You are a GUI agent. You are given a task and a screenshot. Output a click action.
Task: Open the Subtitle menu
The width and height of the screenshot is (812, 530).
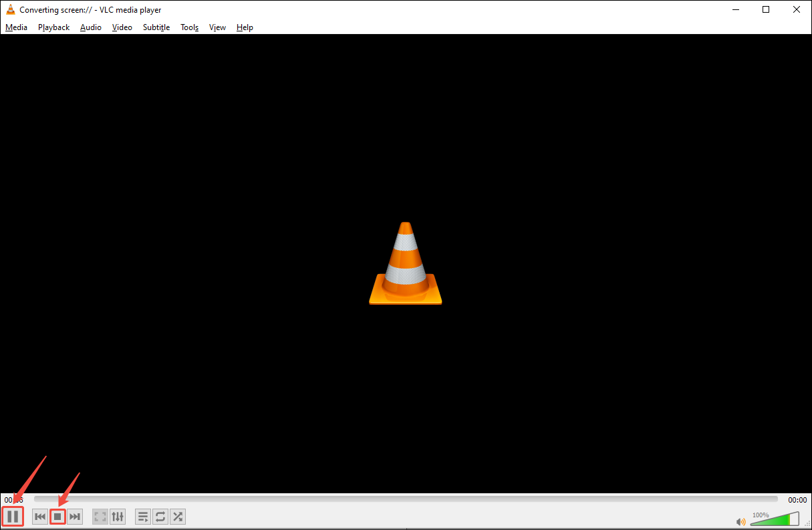pos(156,27)
